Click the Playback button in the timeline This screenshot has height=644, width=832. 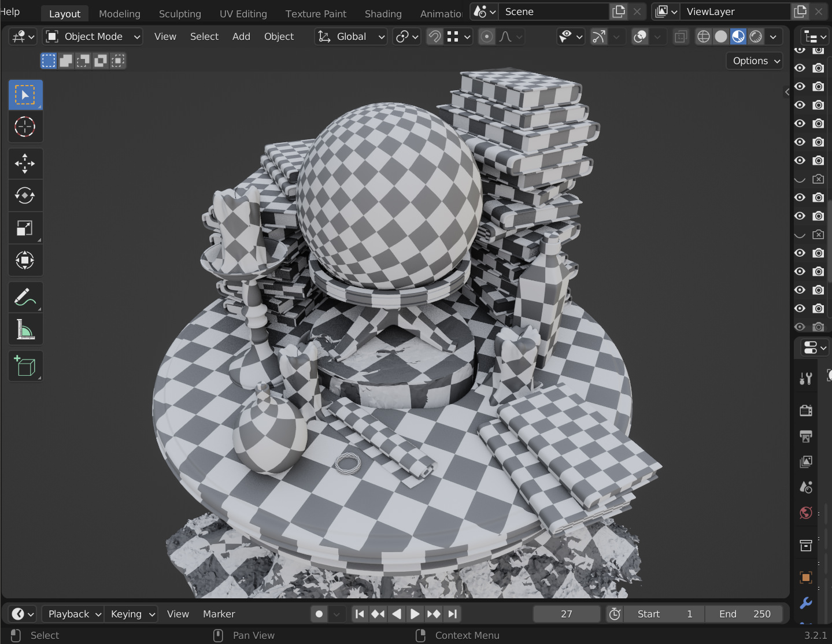72,613
